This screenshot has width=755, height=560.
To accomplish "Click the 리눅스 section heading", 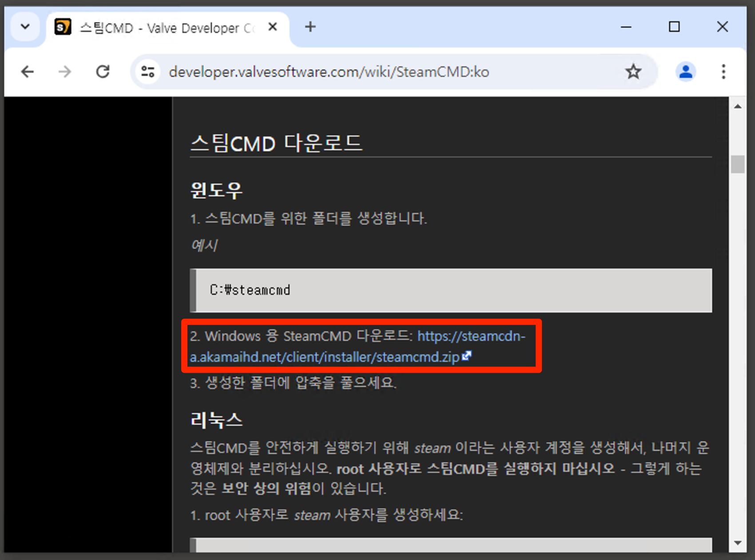I will tap(216, 420).
